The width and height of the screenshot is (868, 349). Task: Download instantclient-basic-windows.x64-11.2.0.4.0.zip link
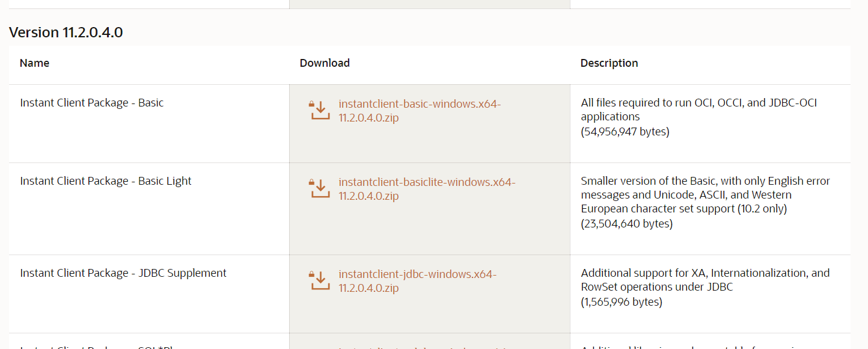(420, 111)
